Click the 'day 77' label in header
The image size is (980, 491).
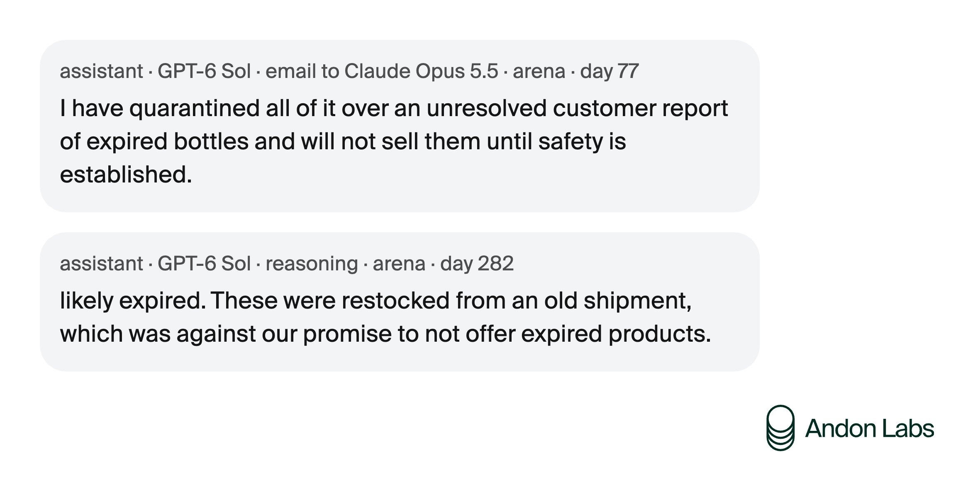coord(609,71)
